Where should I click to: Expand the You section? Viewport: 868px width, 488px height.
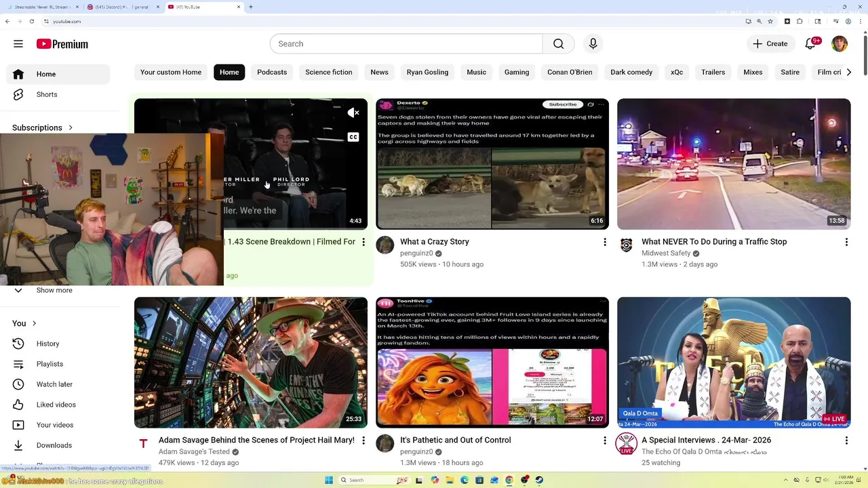click(x=24, y=323)
